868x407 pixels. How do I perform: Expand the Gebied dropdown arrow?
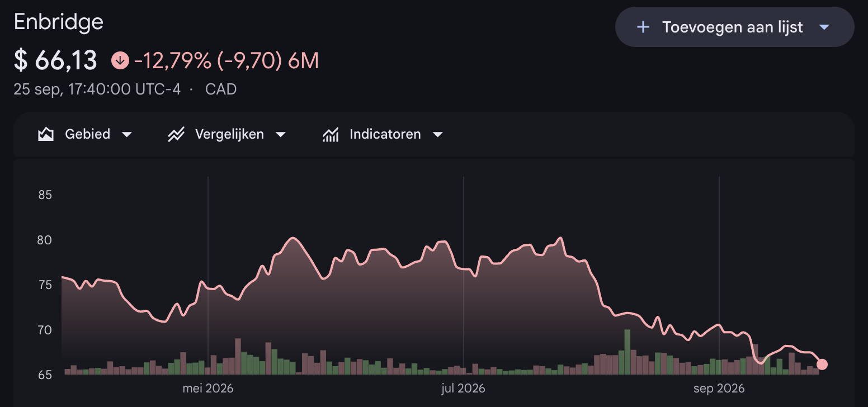pos(127,134)
